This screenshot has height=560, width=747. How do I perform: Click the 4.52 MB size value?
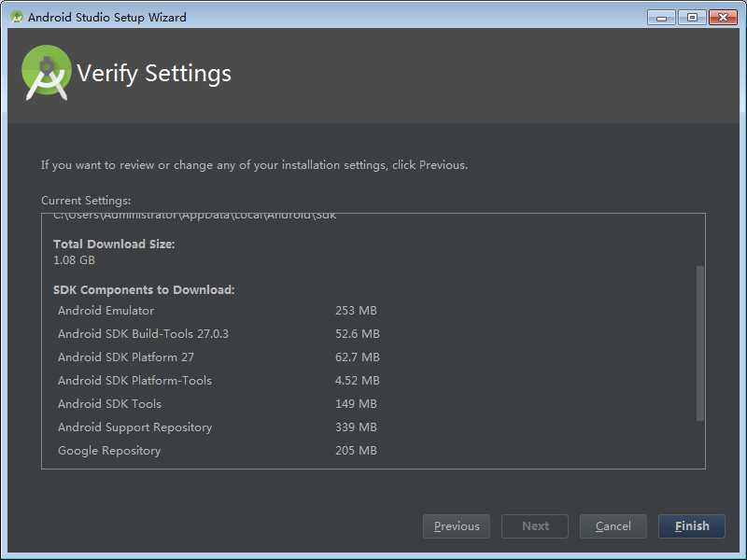(358, 381)
